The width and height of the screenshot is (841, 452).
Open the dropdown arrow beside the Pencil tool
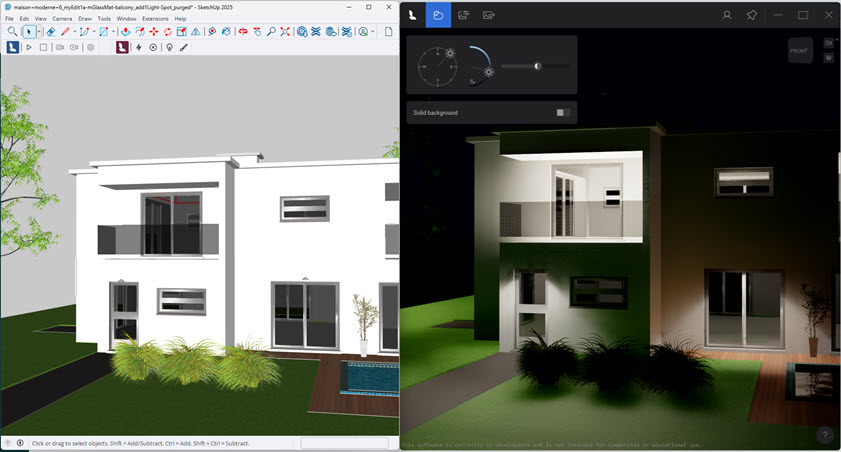click(x=75, y=32)
